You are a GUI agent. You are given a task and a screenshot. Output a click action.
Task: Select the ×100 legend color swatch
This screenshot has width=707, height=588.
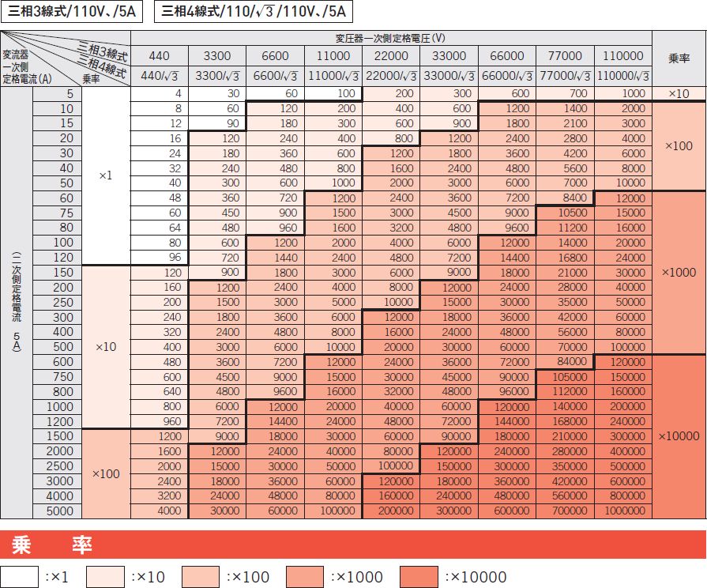pos(203,576)
